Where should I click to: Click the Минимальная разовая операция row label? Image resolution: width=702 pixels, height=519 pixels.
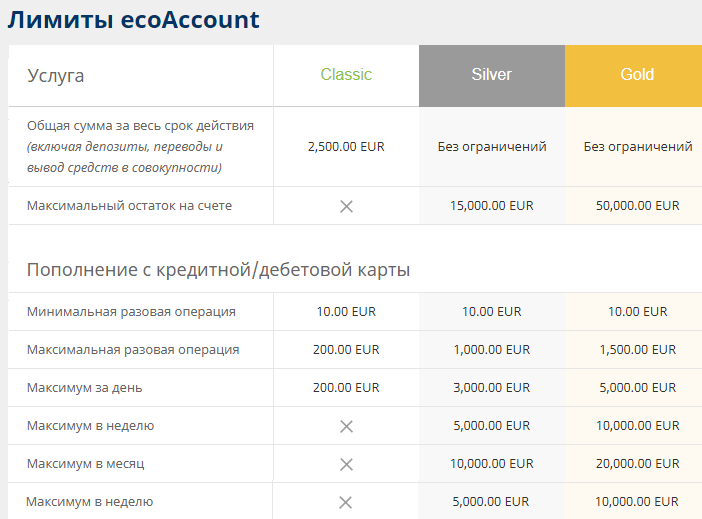pyautogui.click(x=131, y=312)
